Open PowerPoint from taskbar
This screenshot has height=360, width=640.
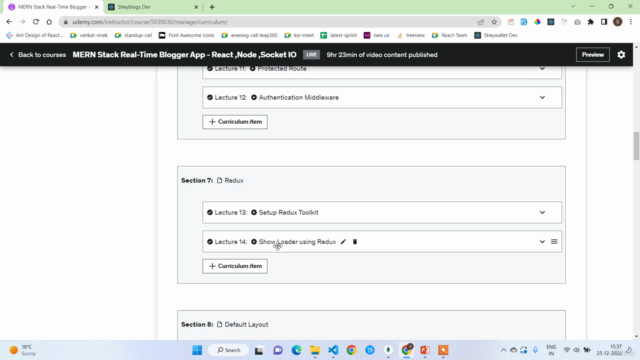(425, 350)
